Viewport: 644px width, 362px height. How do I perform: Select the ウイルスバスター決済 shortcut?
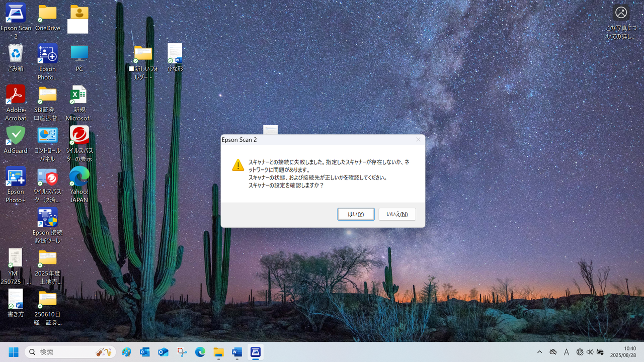(x=48, y=185)
